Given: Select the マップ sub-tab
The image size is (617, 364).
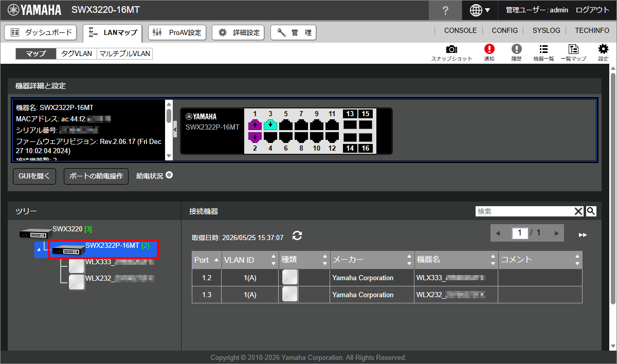Looking at the screenshot, I should pyautogui.click(x=35, y=53).
